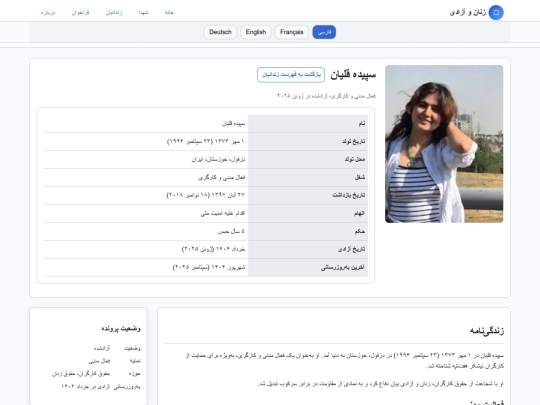Click the last update value سپتامبر ۲۰۲۵
The height and width of the screenshot is (405, 540).
(209, 268)
